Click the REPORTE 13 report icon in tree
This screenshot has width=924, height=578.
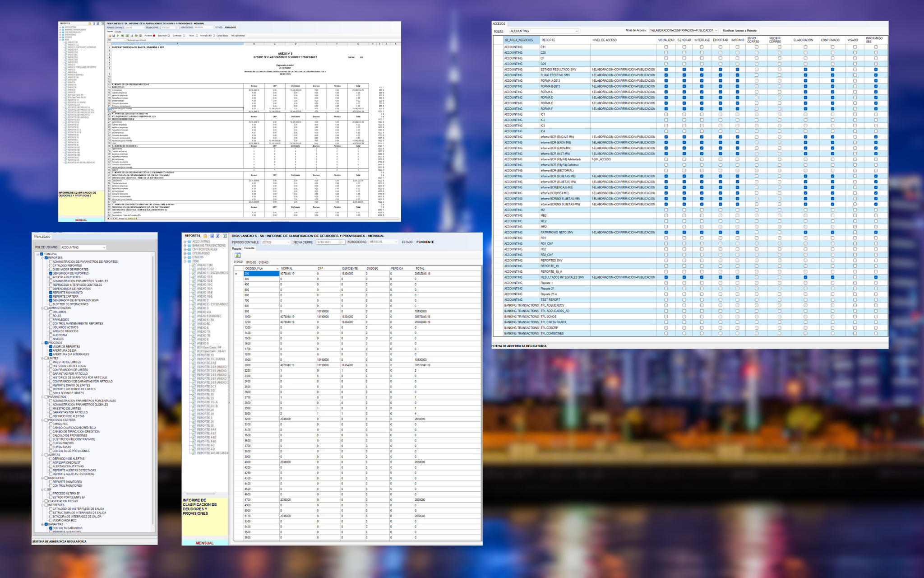pyautogui.click(x=194, y=355)
